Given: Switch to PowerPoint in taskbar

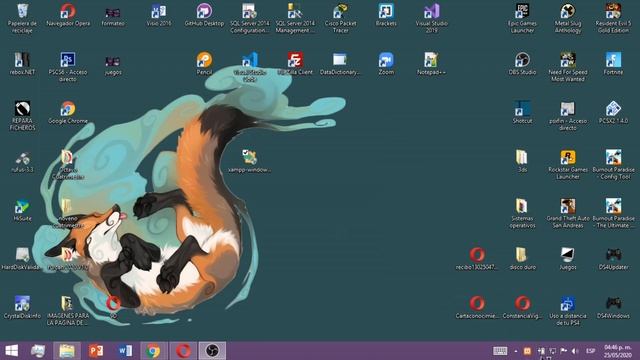Looking at the screenshot, I should click(96, 351).
